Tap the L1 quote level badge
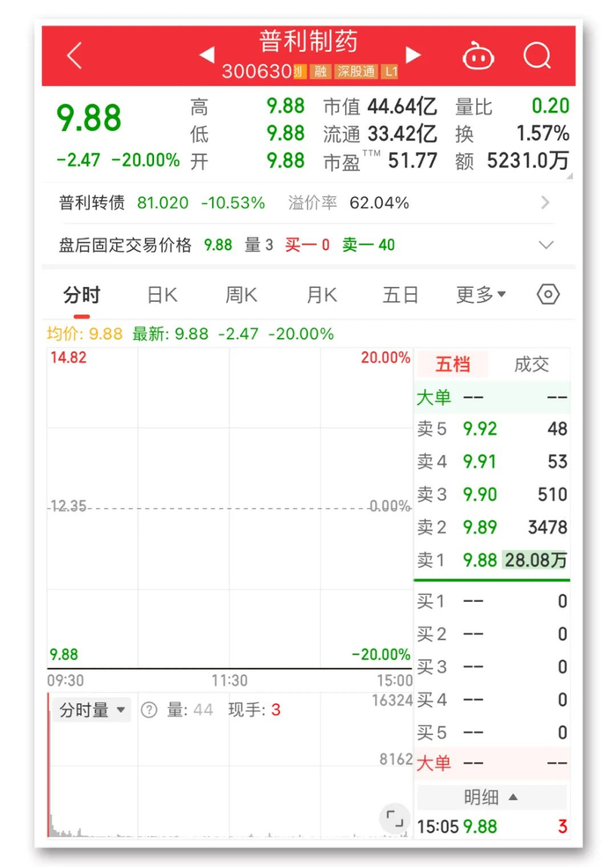Screen dimensions: 616x867 coord(391,71)
